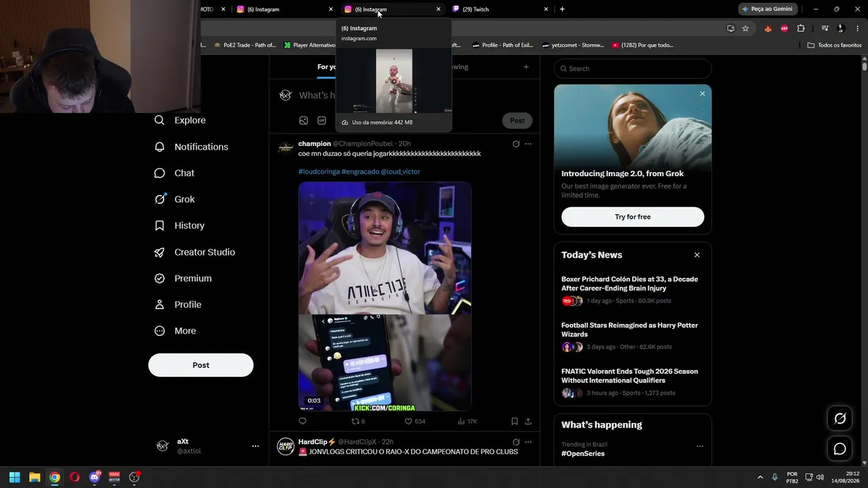Image resolution: width=868 pixels, height=488 pixels.
Task: Ask Grok about HardClip's post
Action: tap(516, 442)
